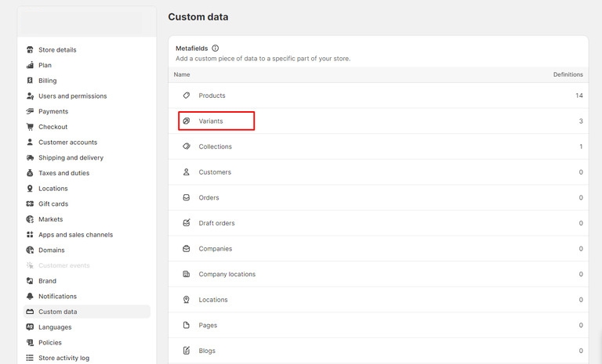Click the Notifications bell icon

pyautogui.click(x=30, y=297)
